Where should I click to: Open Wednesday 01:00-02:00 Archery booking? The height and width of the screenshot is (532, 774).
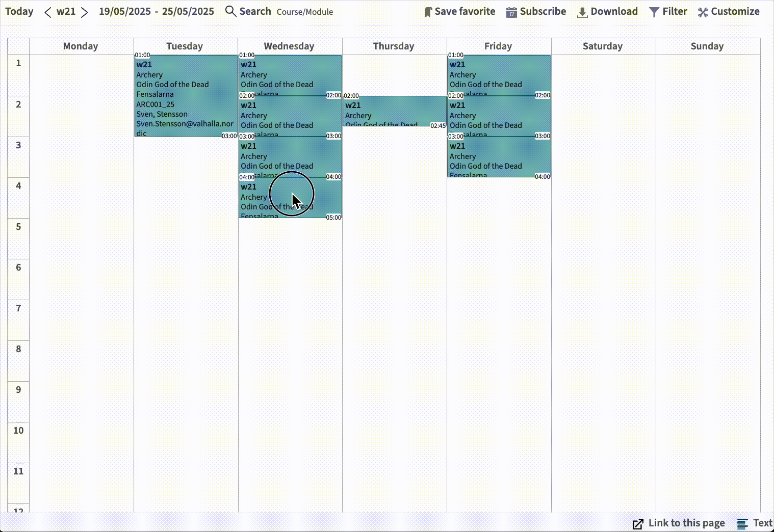pos(290,75)
